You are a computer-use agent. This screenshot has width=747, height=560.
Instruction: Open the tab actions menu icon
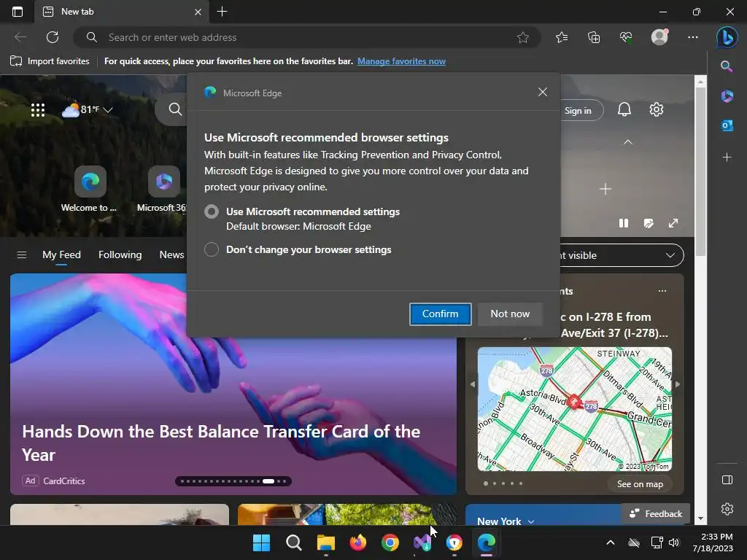[x=18, y=12]
